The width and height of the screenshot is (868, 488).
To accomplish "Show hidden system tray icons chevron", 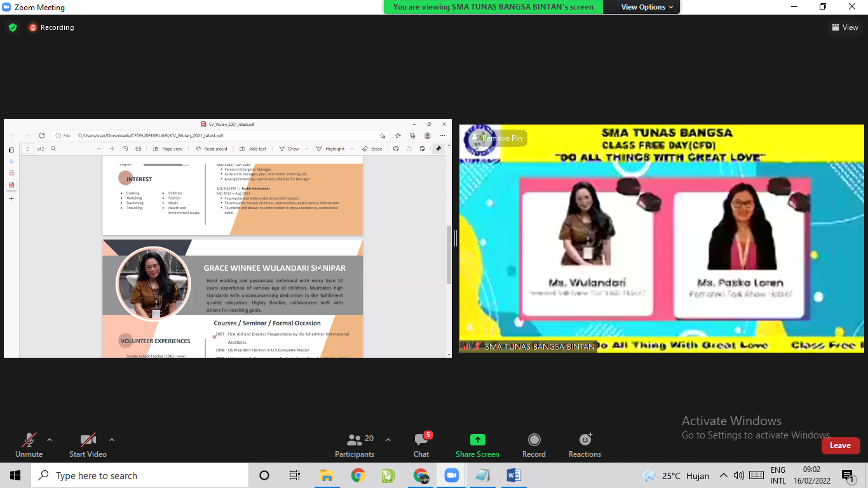I will (723, 475).
